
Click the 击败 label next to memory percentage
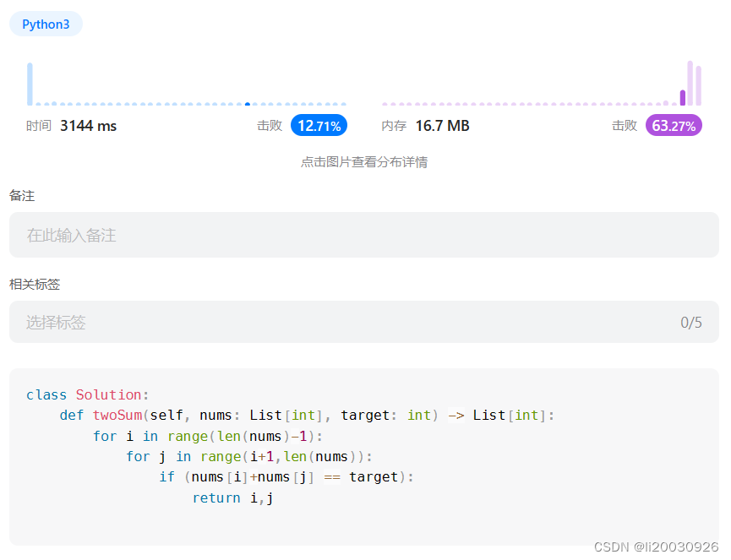click(625, 125)
